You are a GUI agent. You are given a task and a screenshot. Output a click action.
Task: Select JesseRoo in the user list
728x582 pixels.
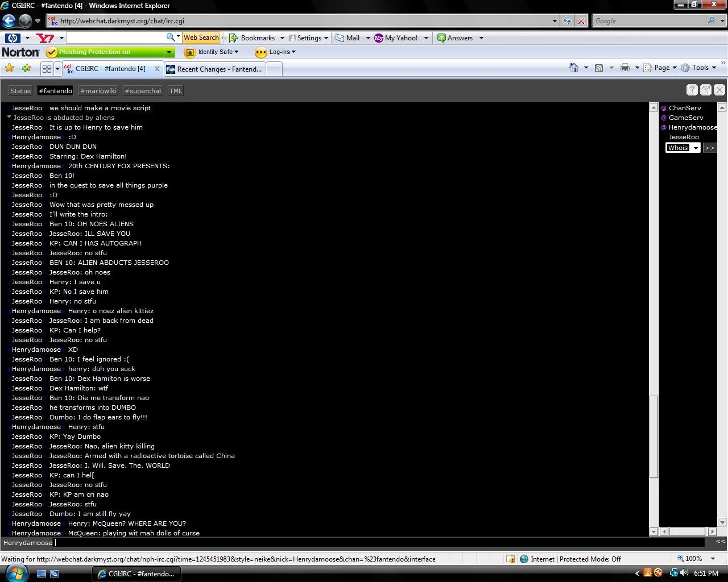click(684, 137)
